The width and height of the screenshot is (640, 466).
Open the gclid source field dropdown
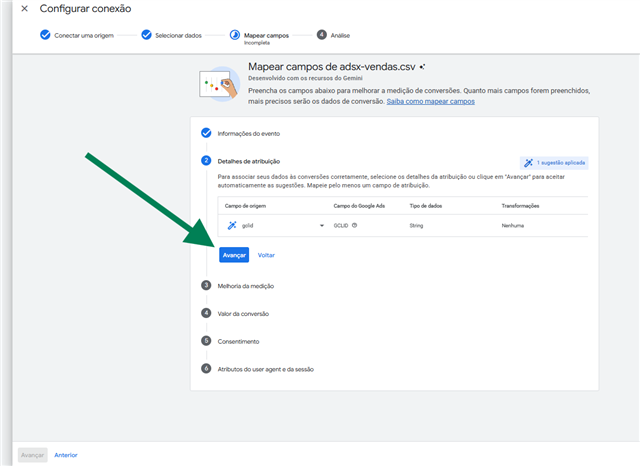pyautogui.click(x=322, y=226)
